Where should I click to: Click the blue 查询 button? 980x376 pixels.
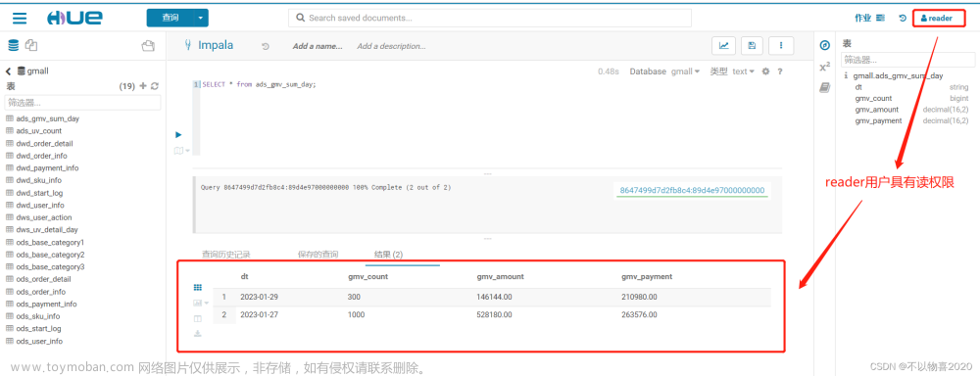[x=170, y=18]
